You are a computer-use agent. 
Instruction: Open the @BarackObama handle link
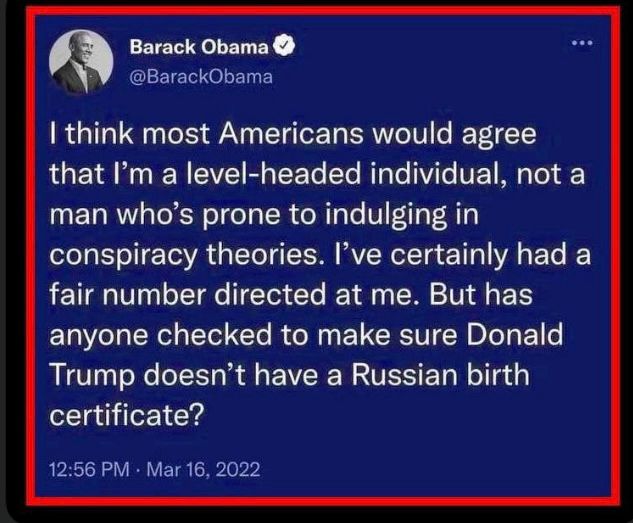(201, 76)
